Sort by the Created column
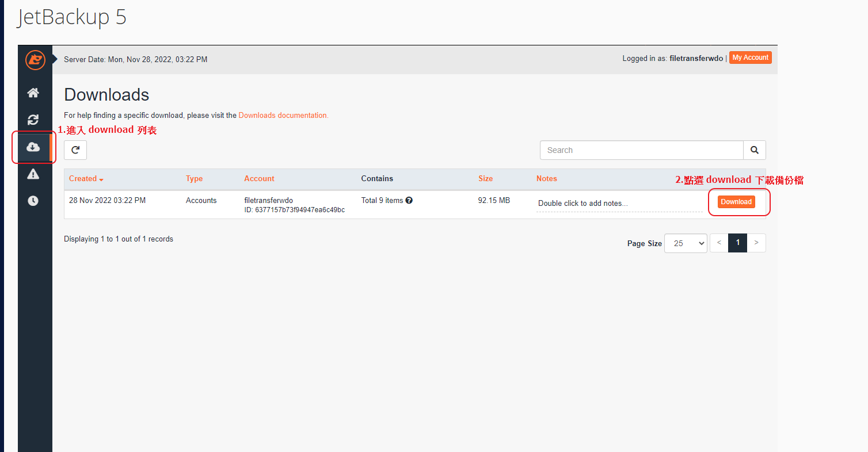868x452 pixels. (x=83, y=179)
